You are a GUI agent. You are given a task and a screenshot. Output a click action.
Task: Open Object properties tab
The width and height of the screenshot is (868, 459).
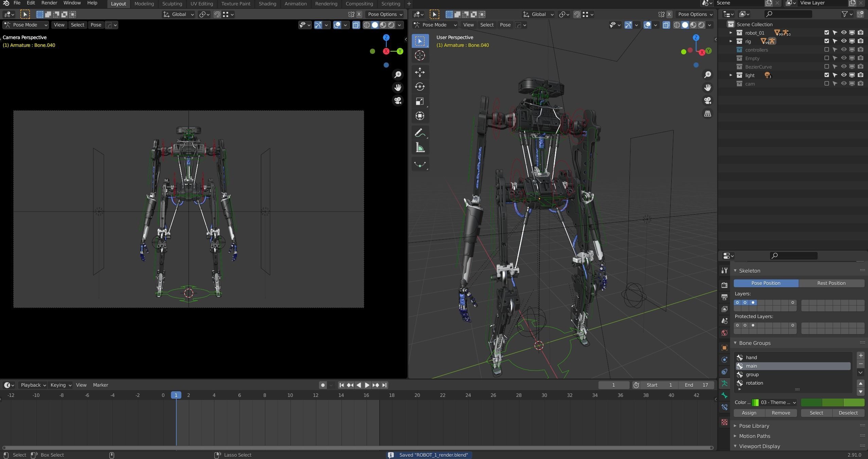pos(724,348)
